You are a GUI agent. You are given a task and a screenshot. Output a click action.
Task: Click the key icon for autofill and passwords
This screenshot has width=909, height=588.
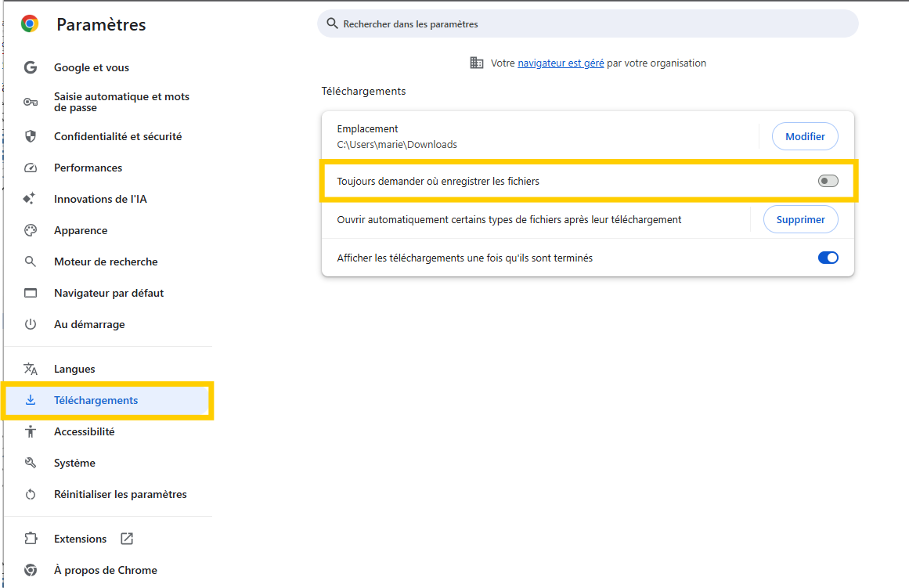31,102
